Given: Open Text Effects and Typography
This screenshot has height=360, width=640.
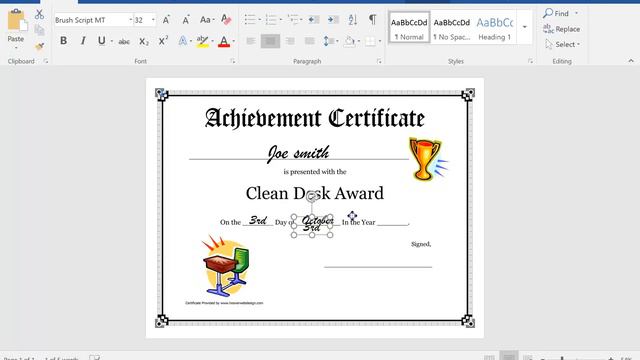Looking at the screenshot, I should 183,41.
